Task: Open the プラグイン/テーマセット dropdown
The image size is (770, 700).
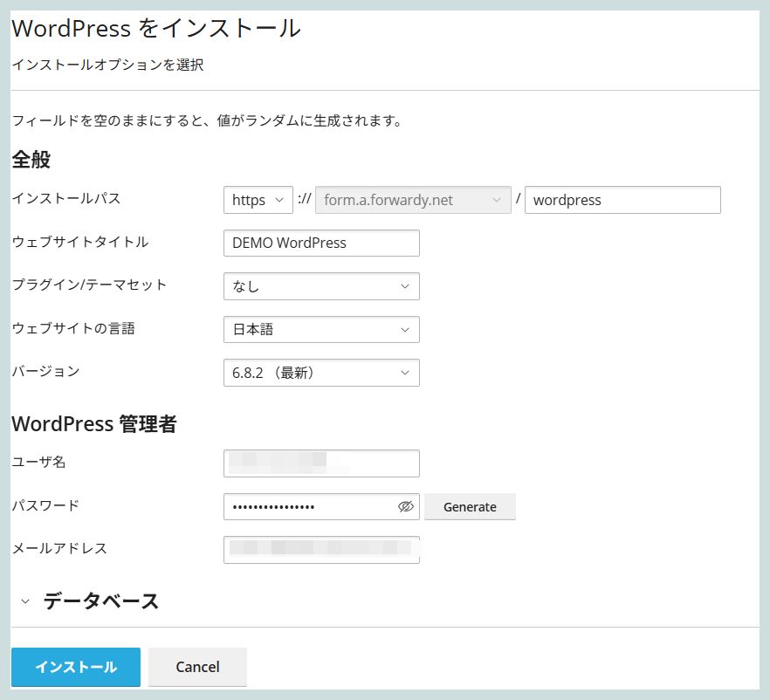Action: pyautogui.click(x=321, y=286)
